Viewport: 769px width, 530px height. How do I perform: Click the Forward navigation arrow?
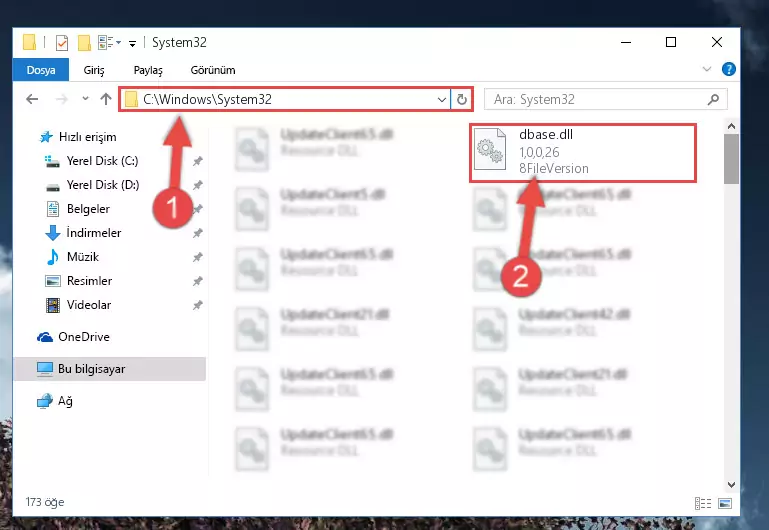[x=62, y=100]
